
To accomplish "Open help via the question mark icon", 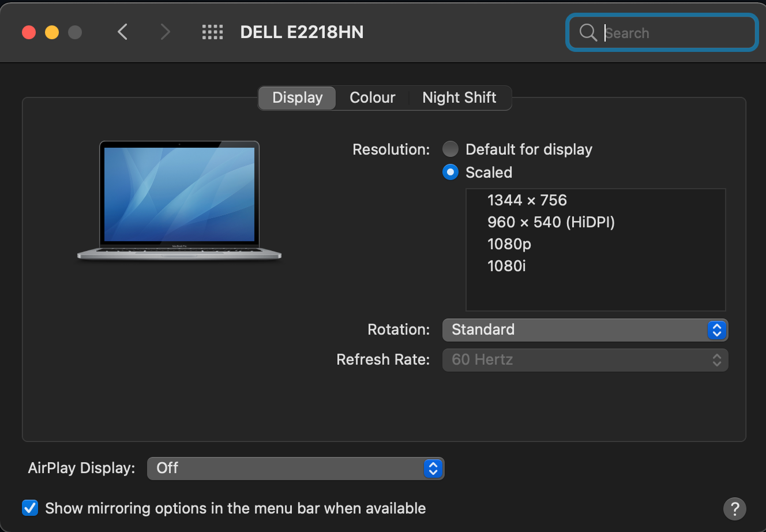I will [735, 508].
